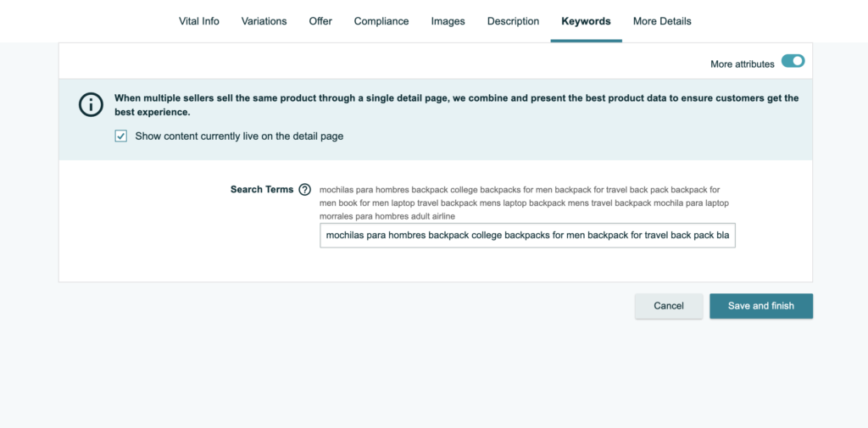Screen dimensions: 868x428
Task: Toggle the More attributes switch
Action: click(x=793, y=62)
